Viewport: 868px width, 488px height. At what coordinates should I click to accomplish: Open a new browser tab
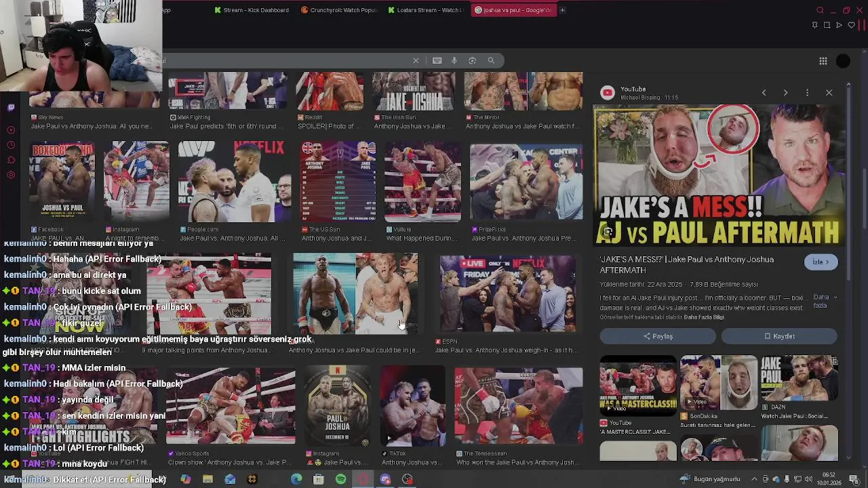[x=562, y=10]
